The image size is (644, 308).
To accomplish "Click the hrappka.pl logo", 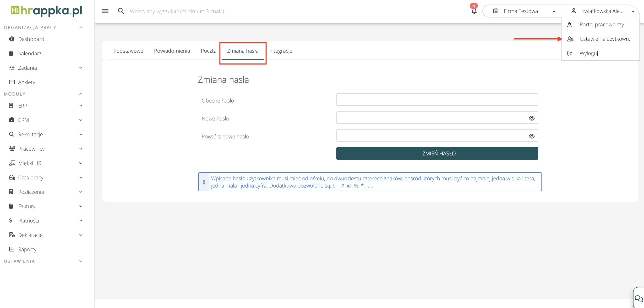I will pos(47,11).
